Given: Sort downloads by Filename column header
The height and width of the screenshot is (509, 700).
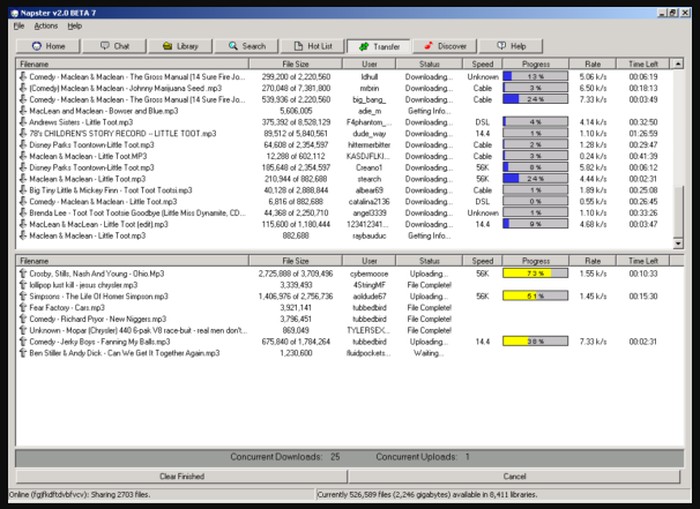Looking at the screenshot, I should (133, 64).
